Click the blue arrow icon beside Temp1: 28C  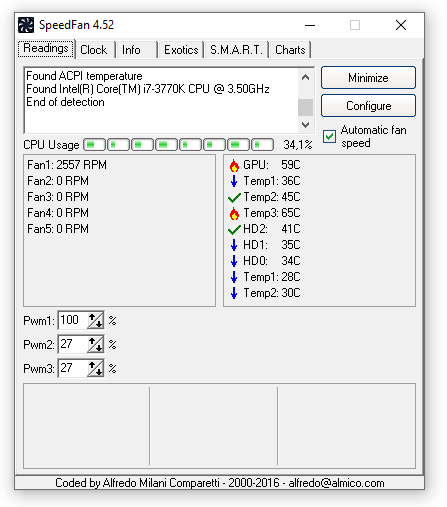[234, 277]
